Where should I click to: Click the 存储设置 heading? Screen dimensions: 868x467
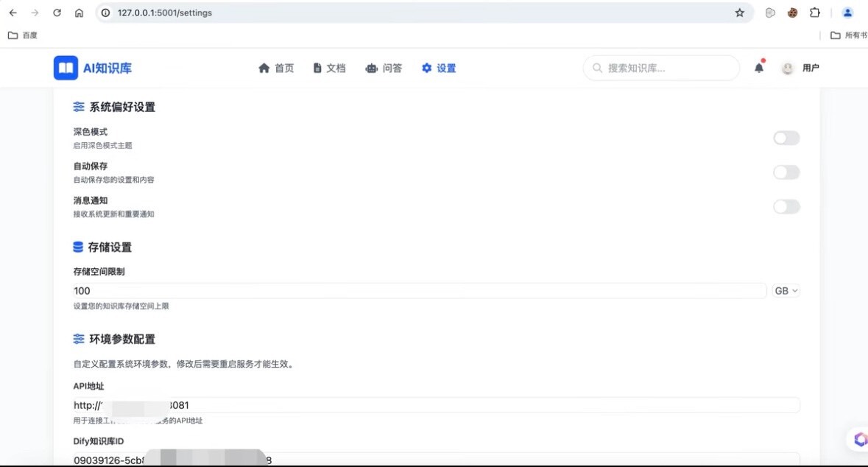coord(110,247)
